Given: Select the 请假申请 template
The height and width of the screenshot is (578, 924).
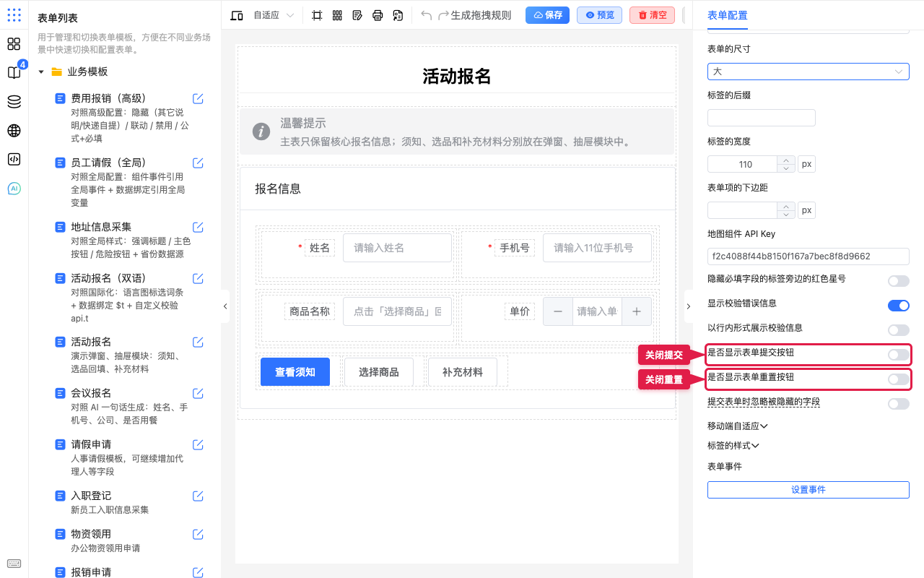Looking at the screenshot, I should (91, 444).
